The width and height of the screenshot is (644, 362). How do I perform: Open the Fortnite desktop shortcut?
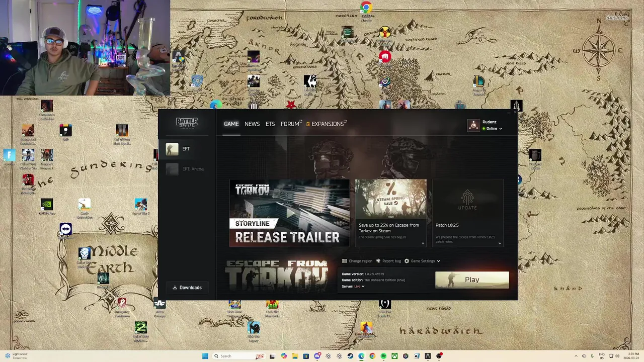[9, 157]
